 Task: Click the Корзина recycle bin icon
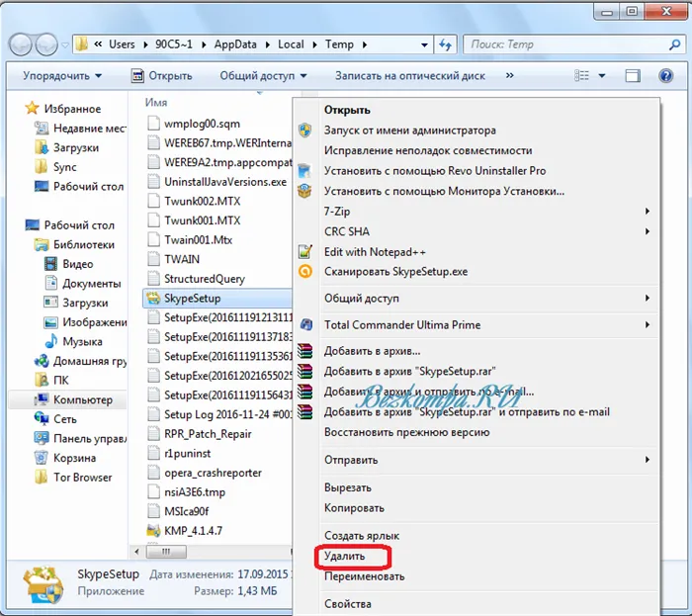click(42, 458)
